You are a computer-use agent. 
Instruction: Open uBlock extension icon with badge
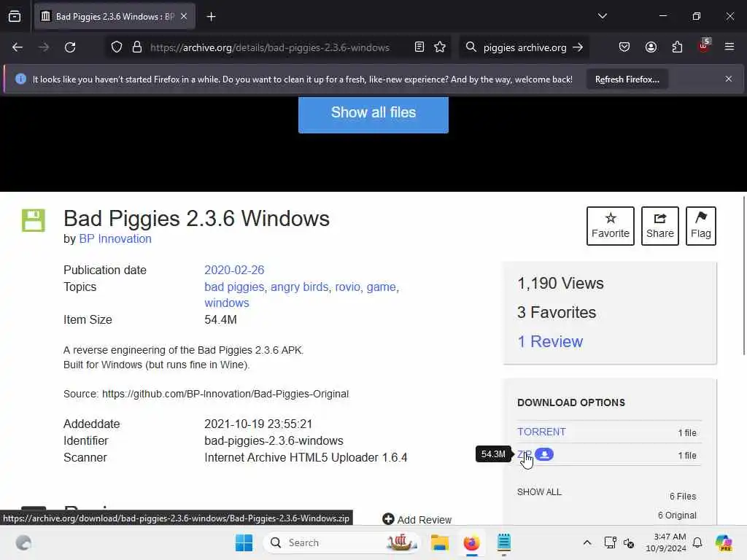coord(704,46)
